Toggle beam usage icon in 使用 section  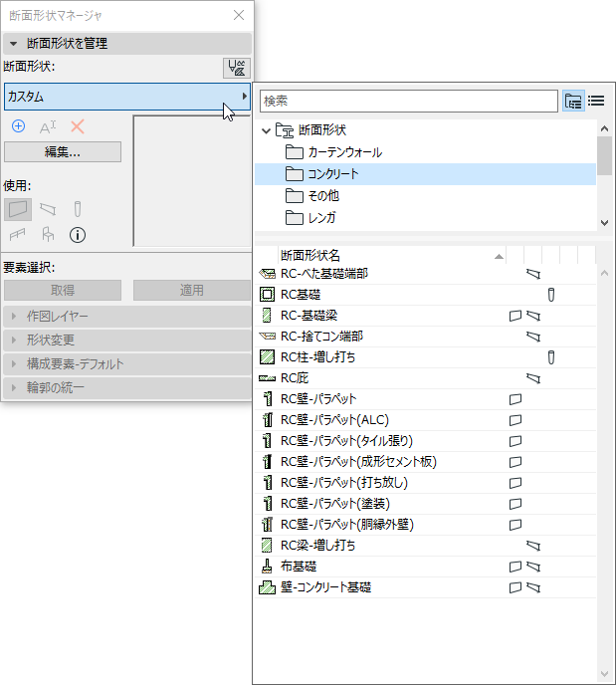pos(48,209)
